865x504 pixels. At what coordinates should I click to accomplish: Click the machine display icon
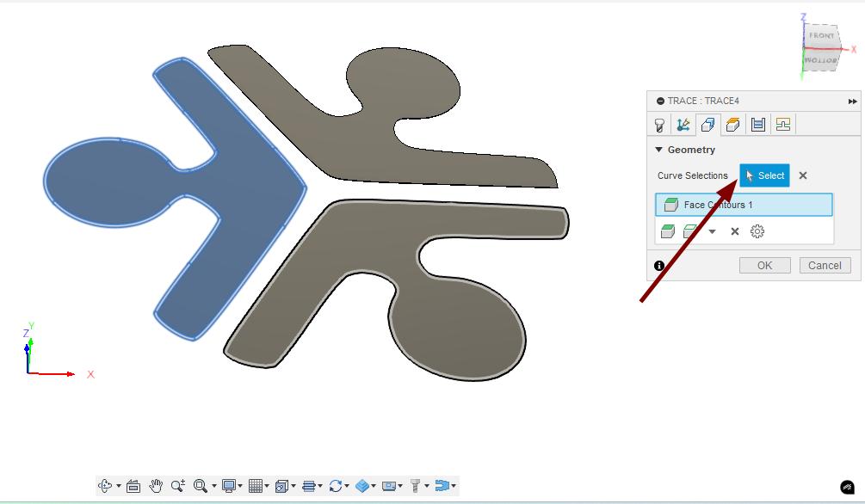[x=389, y=486]
